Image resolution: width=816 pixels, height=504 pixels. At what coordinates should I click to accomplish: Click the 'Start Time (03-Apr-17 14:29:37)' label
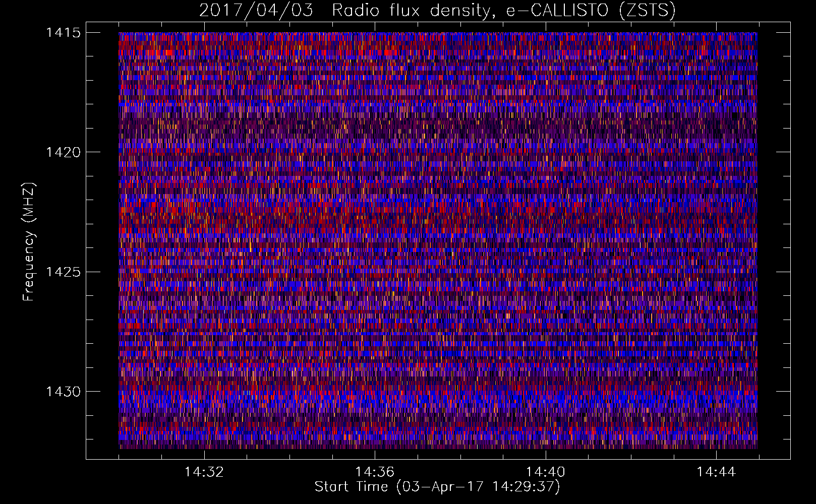point(437,487)
